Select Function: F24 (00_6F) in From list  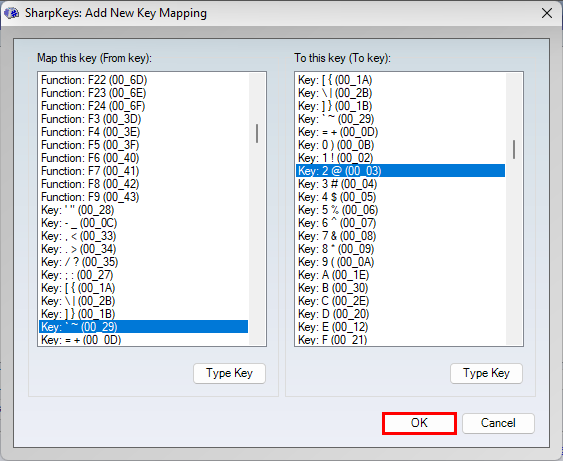(x=144, y=106)
